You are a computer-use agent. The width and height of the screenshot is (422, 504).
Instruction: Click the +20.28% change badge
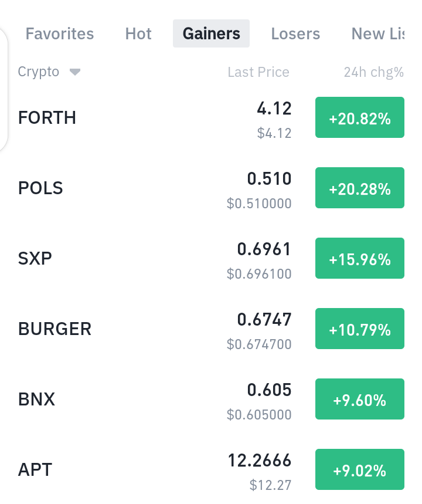[360, 188]
